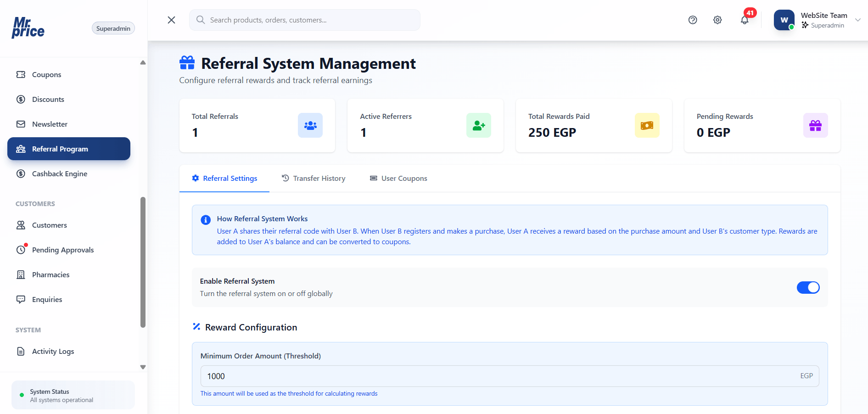
Task: Go to Pending Approvals page
Action: [69, 250]
